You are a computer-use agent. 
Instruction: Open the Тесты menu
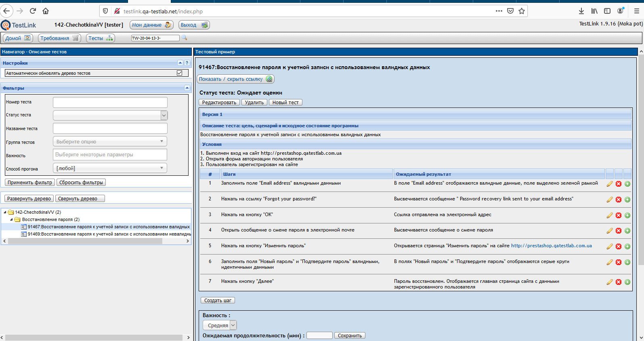[100, 38]
